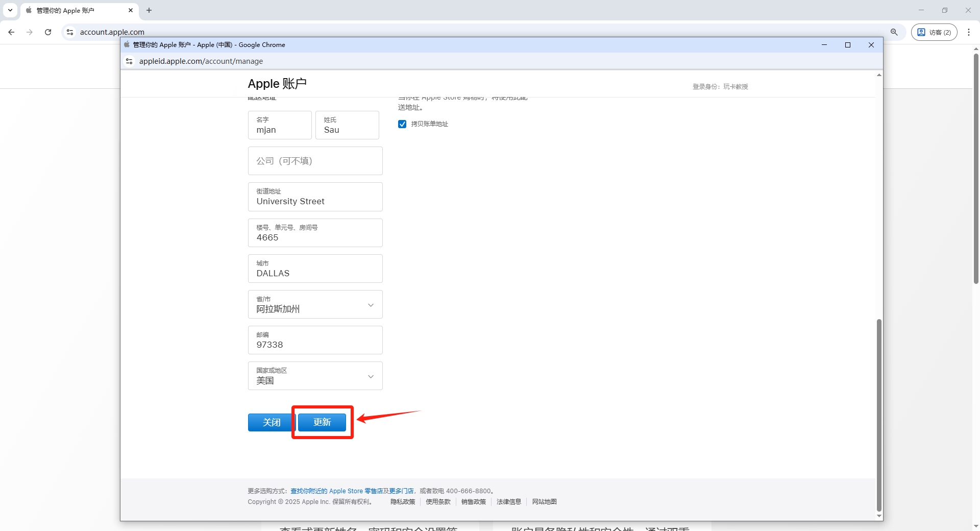Image resolution: width=980 pixels, height=531 pixels.
Task: Click scroll-down arrow of popup scrollbar
Action: click(x=879, y=516)
